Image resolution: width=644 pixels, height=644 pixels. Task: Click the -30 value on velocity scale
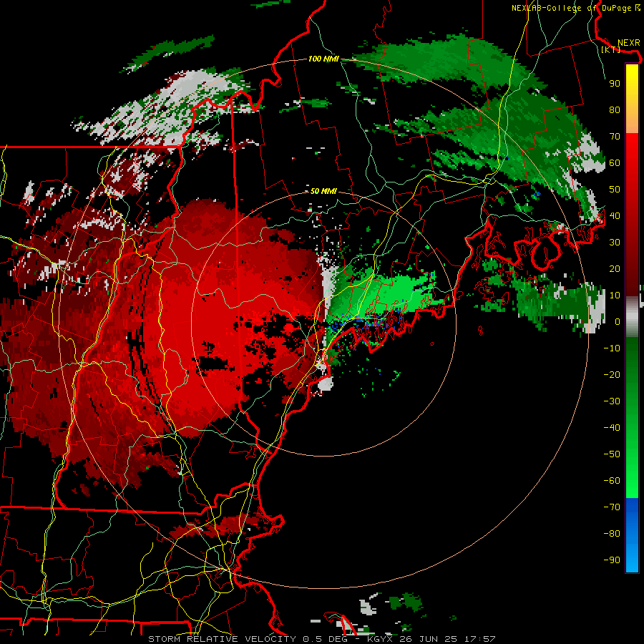[612, 401]
